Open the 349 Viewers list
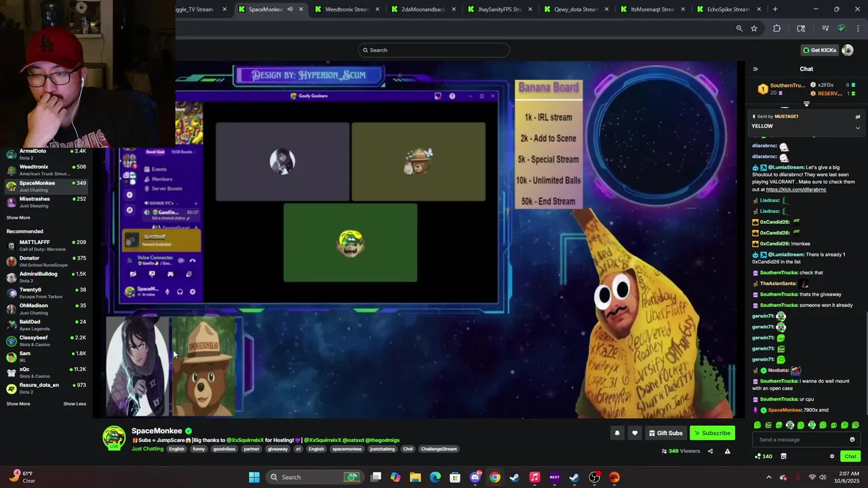This screenshot has width=868, height=488. point(681,451)
